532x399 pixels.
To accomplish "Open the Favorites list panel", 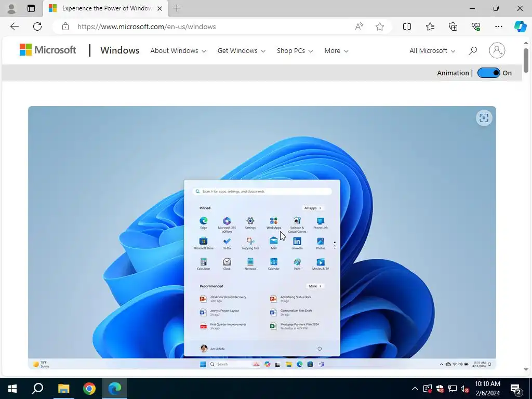I will pos(430,26).
